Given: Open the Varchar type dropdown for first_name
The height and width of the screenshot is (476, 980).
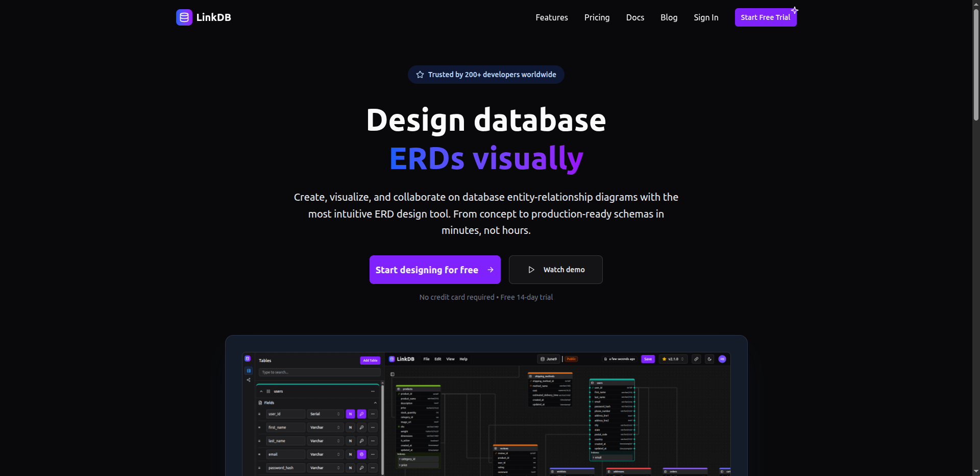Looking at the screenshot, I should point(325,427).
